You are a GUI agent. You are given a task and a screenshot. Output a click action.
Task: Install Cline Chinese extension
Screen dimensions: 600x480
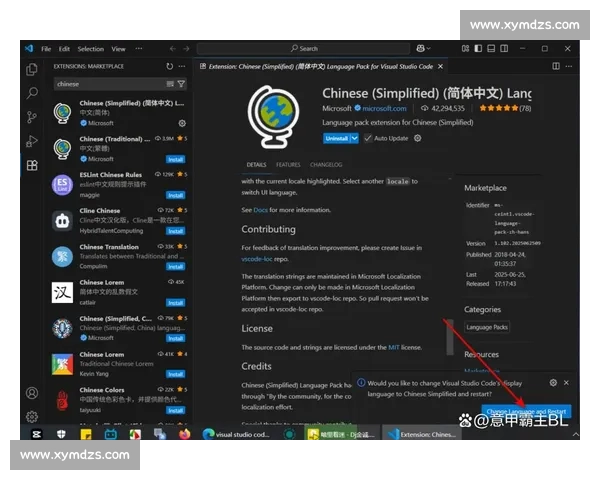click(x=176, y=231)
